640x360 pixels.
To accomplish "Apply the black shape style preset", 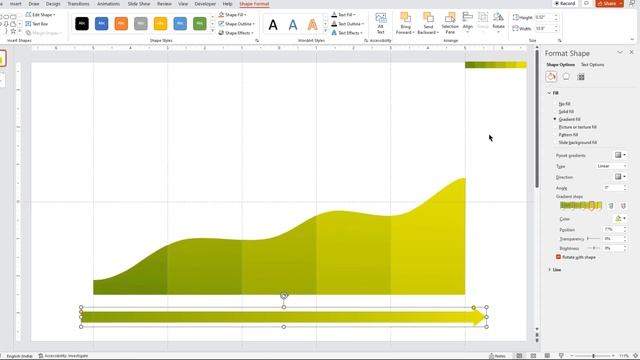I will tap(82, 24).
